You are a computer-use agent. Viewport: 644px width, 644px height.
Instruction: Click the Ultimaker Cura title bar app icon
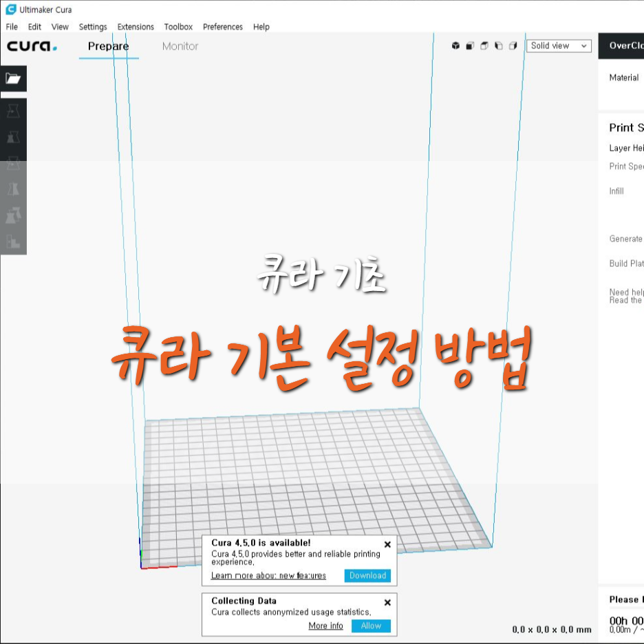click(11, 9)
